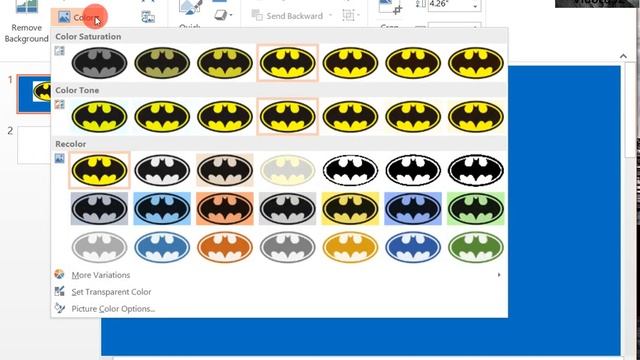This screenshot has height=360, width=640.
Task: Select the No Recolor option in Recolor
Action: [99, 170]
